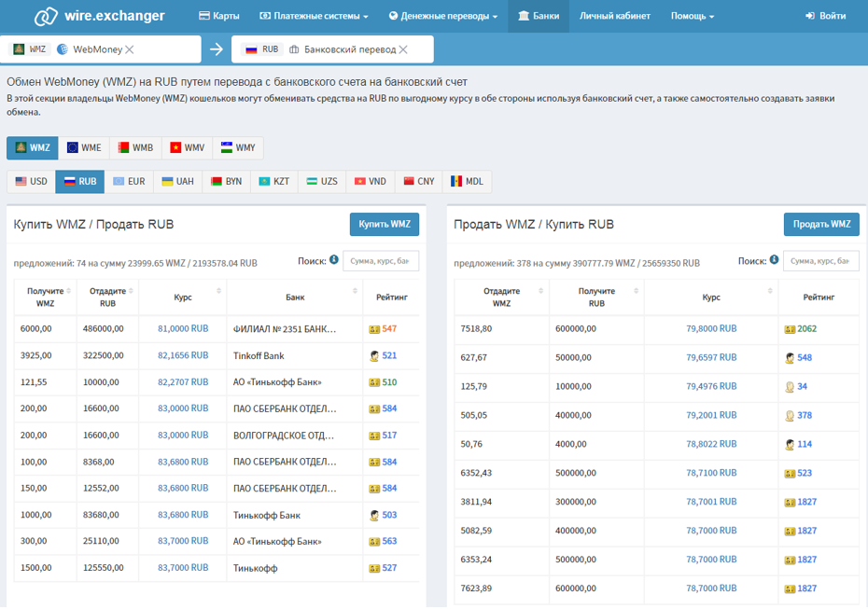The width and height of the screenshot is (868, 609).
Task: Open rating 517 badge in buy table
Action: pos(383,436)
